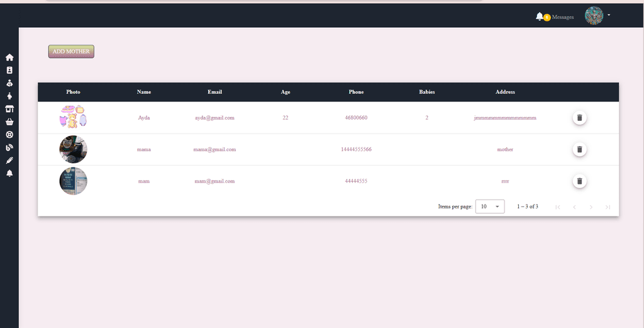This screenshot has width=644, height=328.
Task: Click the Babies column header
Action: 427,92
